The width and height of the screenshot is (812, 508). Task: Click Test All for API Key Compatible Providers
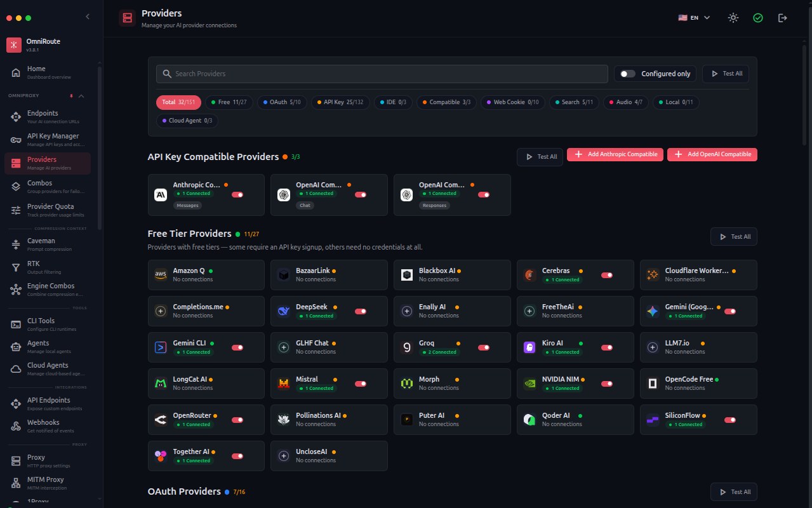[x=540, y=157]
